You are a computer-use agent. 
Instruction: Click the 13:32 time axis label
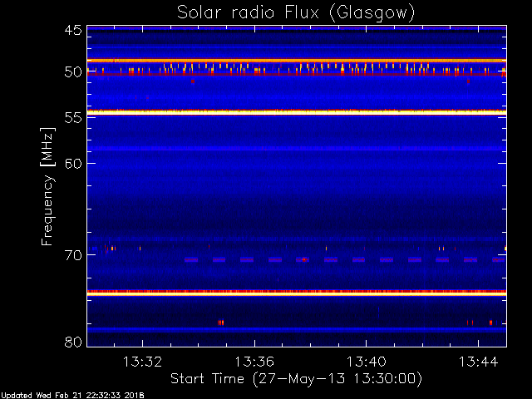pos(142,362)
